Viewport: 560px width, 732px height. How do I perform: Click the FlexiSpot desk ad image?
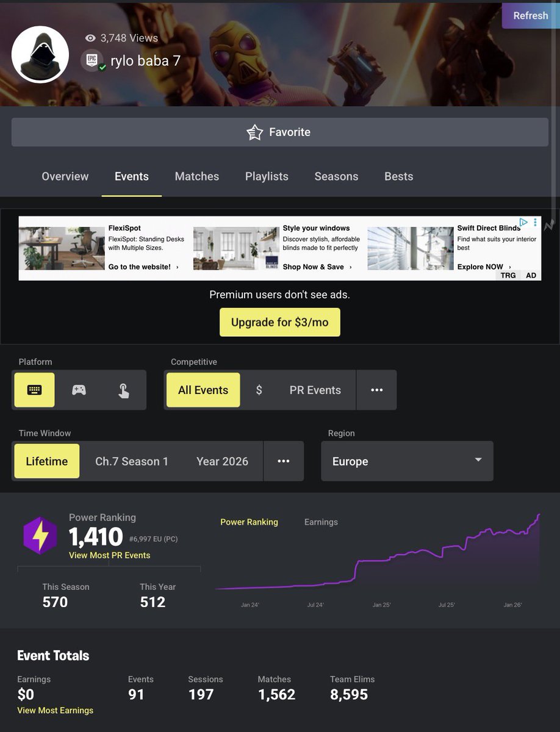click(x=62, y=248)
